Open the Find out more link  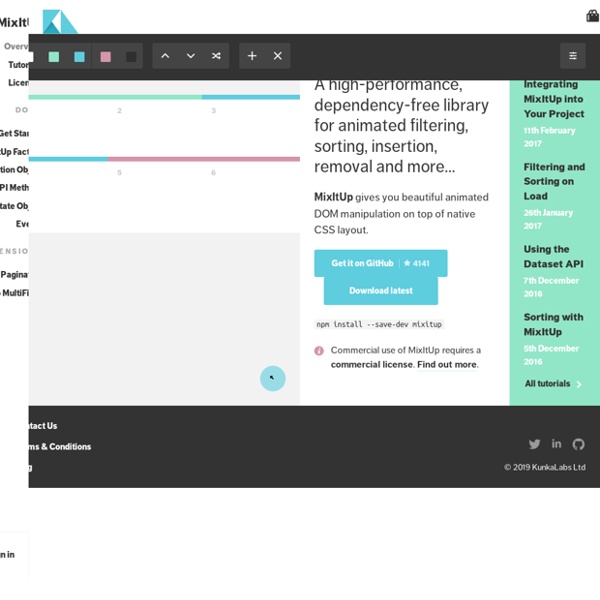[x=447, y=365]
